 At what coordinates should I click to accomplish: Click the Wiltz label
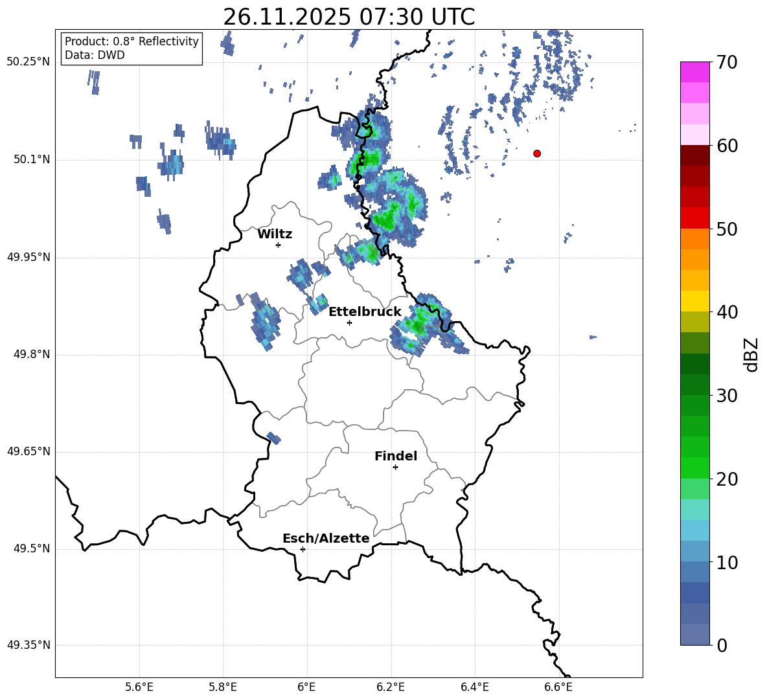[275, 234]
